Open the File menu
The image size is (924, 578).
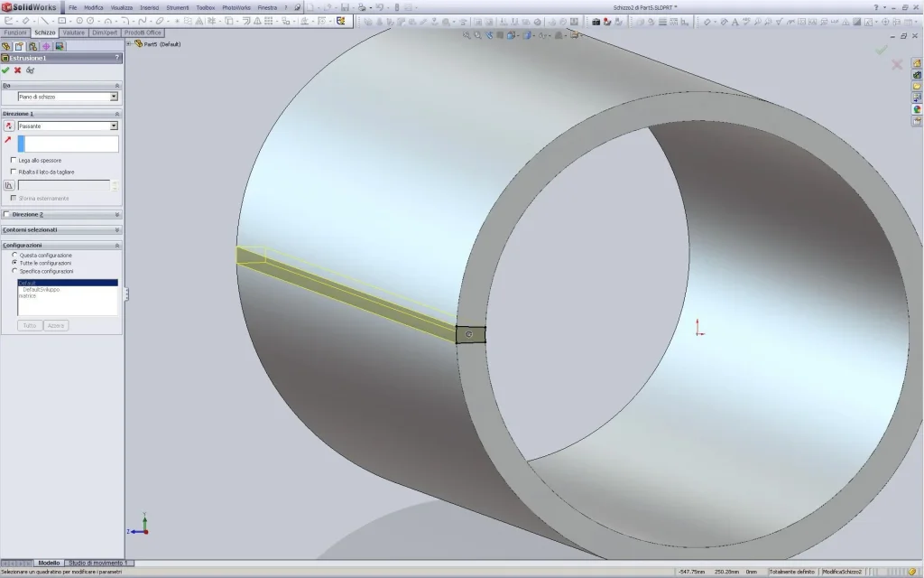(x=72, y=7)
